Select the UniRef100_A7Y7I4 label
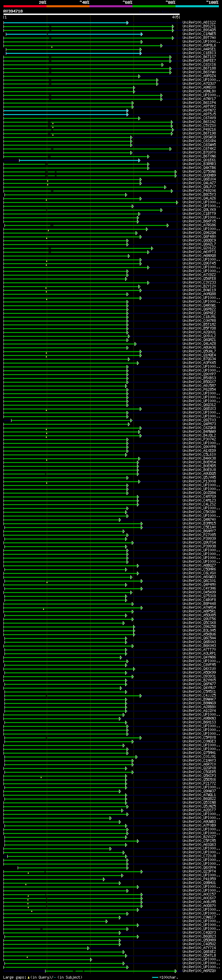This screenshot has width=222, height=980. pyautogui.click(x=199, y=948)
